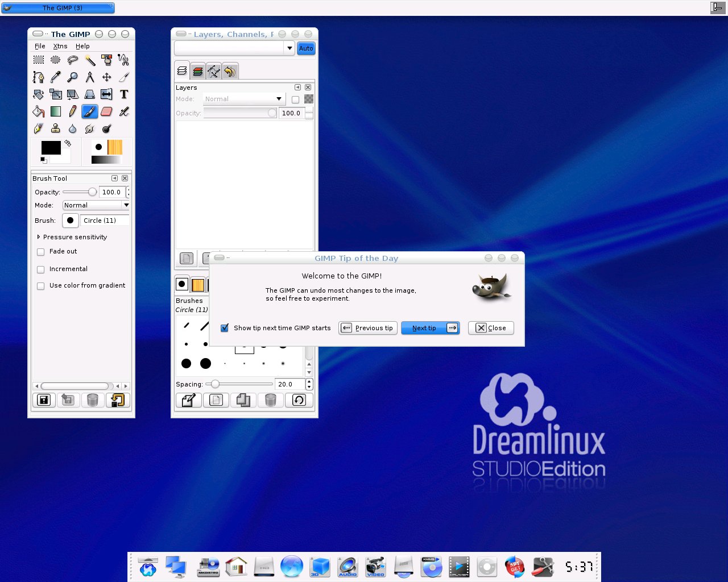Select the Text tool
The image size is (728, 582).
(x=124, y=94)
